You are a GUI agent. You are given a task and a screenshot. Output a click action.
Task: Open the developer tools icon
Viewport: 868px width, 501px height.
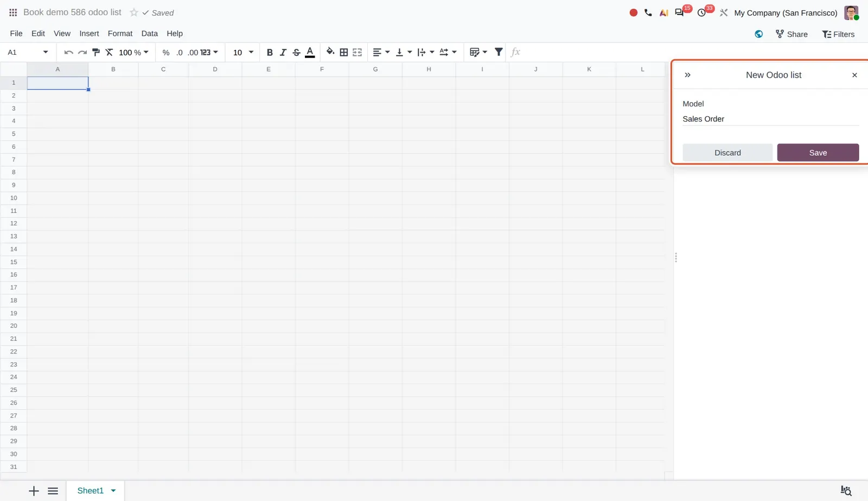(x=724, y=12)
